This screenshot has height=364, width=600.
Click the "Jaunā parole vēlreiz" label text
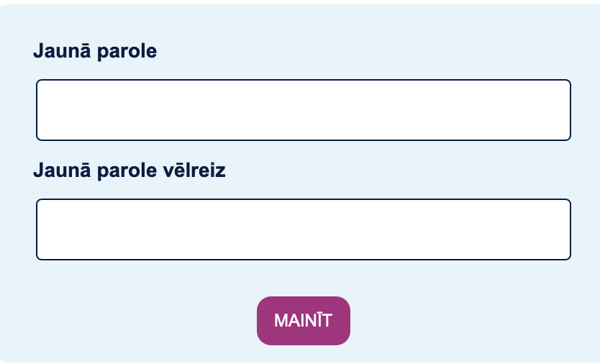[129, 170]
